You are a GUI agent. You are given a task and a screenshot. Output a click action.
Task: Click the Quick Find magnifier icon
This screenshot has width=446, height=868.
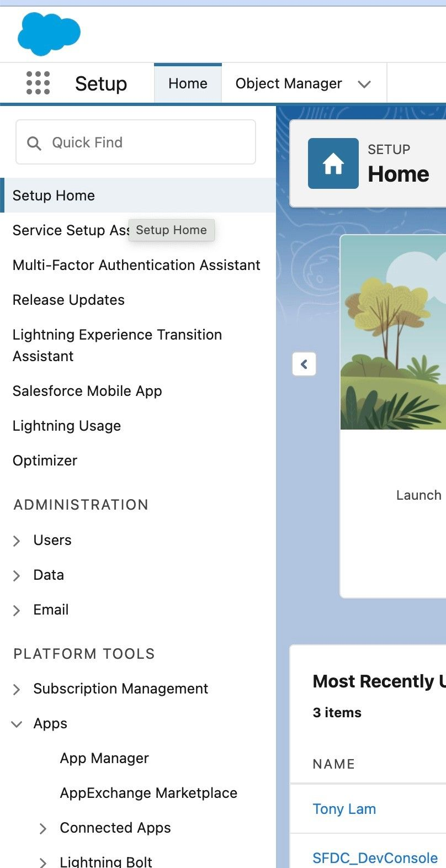pyautogui.click(x=34, y=143)
